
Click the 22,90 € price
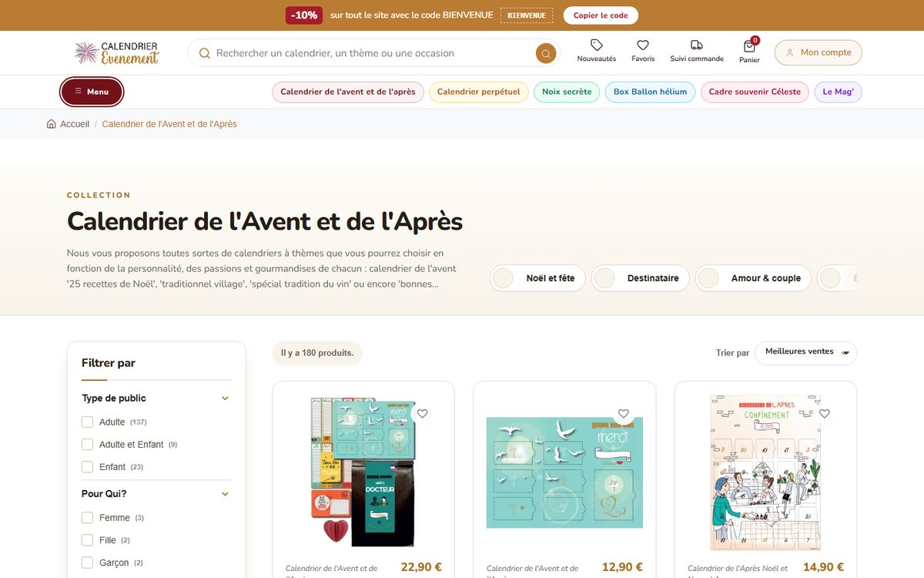pyautogui.click(x=421, y=567)
